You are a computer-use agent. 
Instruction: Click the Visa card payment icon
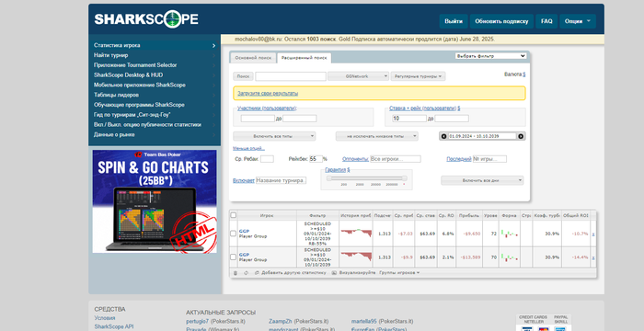click(526, 328)
